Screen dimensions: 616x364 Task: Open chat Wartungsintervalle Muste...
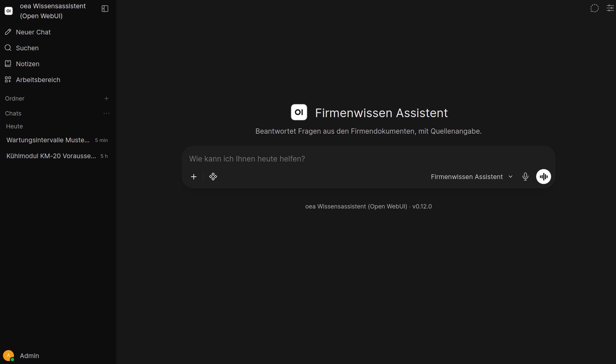(57, 140)
